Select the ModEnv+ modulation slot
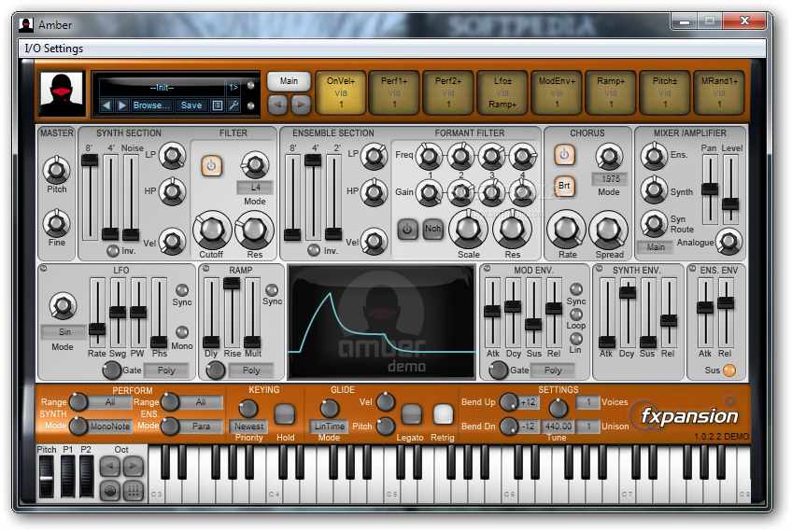The image size is (792, 532). click(x=557, y=92)
